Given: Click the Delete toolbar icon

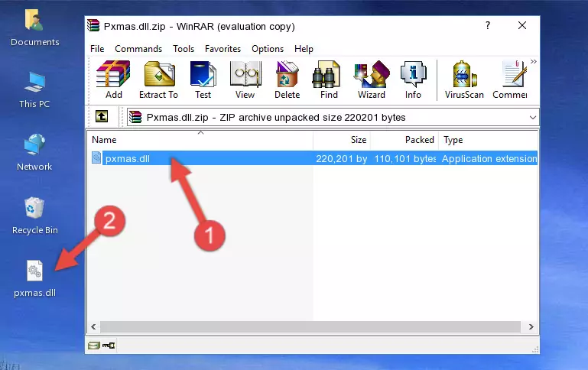Looking at the screenshot, I should click(x=288, y=80).
